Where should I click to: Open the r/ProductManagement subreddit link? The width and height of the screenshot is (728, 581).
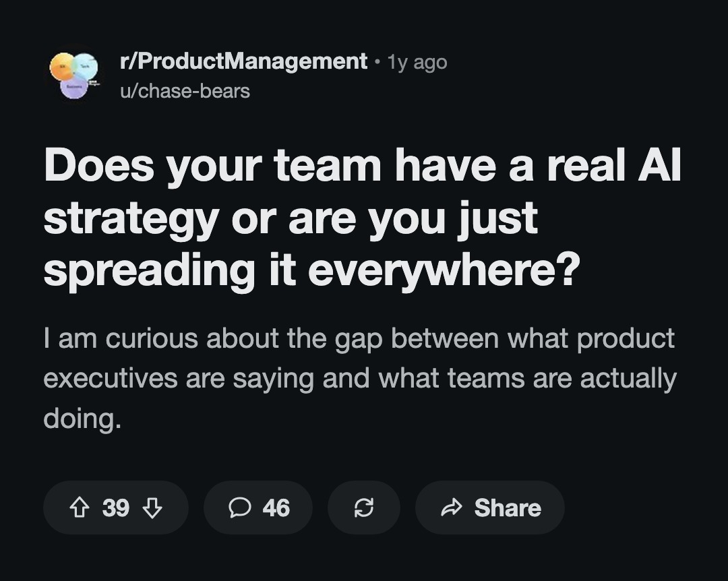click(x=243, y=61)
